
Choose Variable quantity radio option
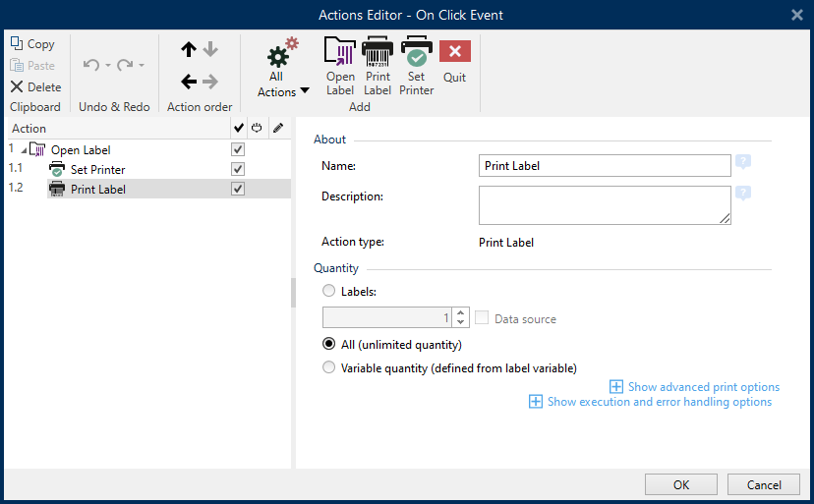[x=328, y=367]
